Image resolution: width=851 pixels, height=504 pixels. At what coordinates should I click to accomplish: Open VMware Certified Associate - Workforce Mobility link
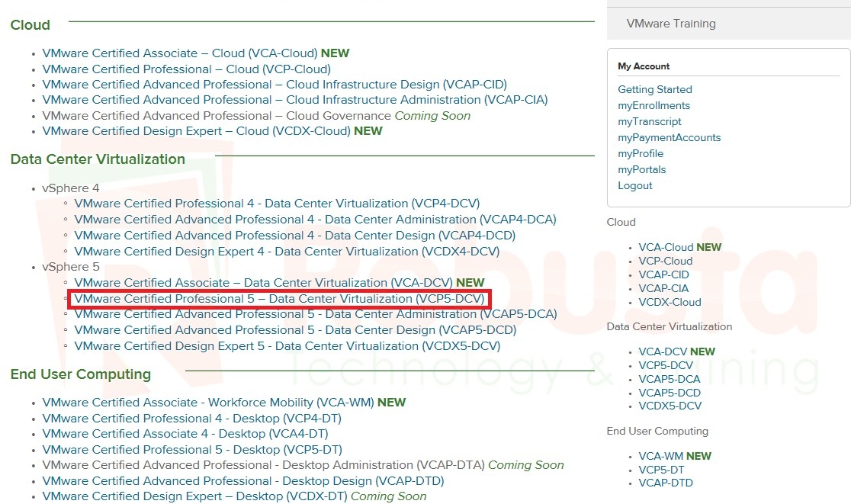pyautogui.click(x=208, y=403)
